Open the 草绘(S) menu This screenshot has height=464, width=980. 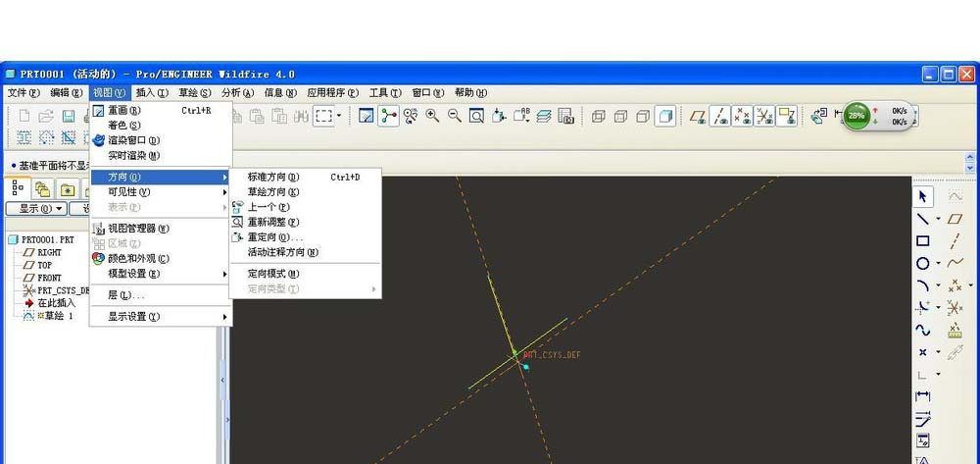(194, 92)
